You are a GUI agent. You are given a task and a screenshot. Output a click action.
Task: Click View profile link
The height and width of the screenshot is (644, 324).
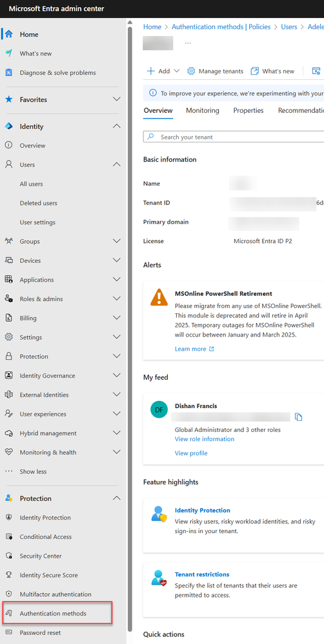[191, 453]
